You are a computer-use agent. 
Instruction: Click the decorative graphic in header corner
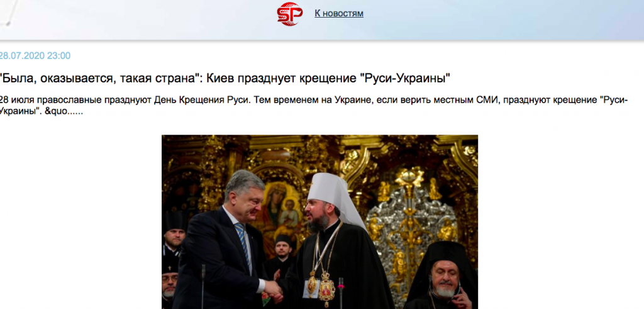pyautogui.click(x=8, y=13)
